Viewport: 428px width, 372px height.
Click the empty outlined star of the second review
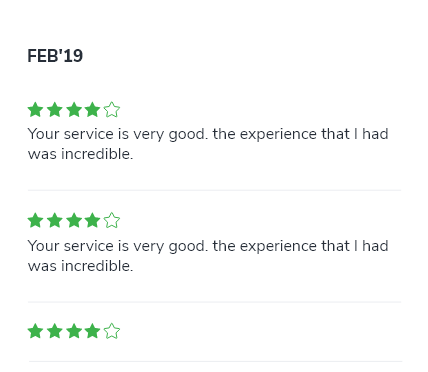[112, 220]
